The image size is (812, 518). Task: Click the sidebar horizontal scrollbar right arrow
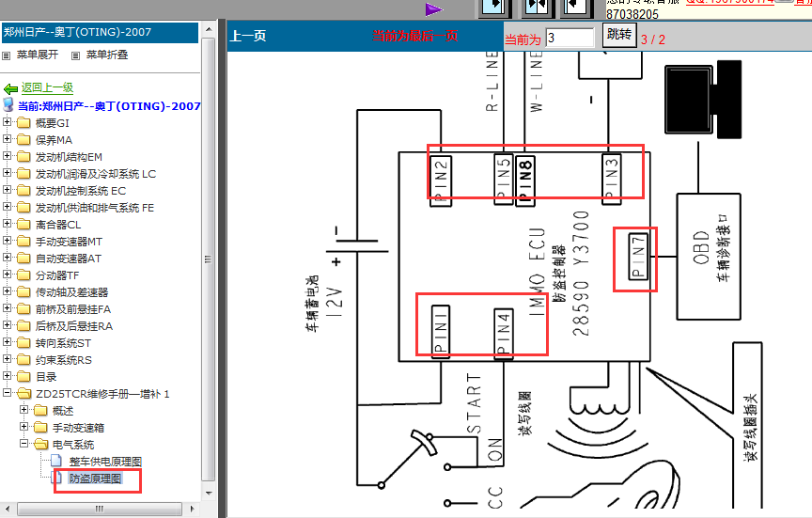pos(192,509)
